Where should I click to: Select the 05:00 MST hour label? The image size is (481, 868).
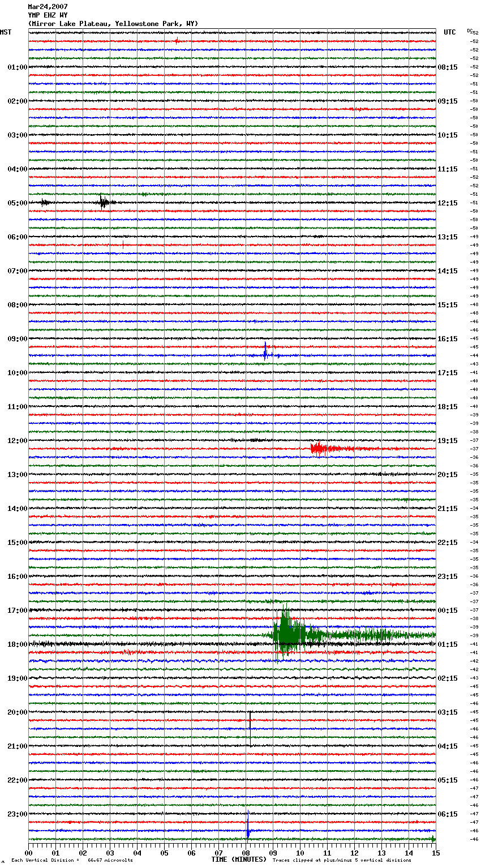[18, 203]
